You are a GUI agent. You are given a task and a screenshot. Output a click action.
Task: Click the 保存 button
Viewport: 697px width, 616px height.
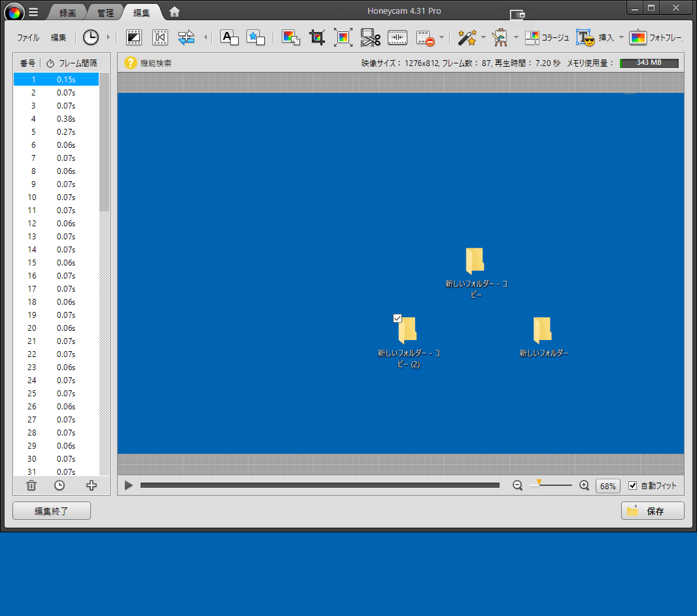[x=653, y=511]
